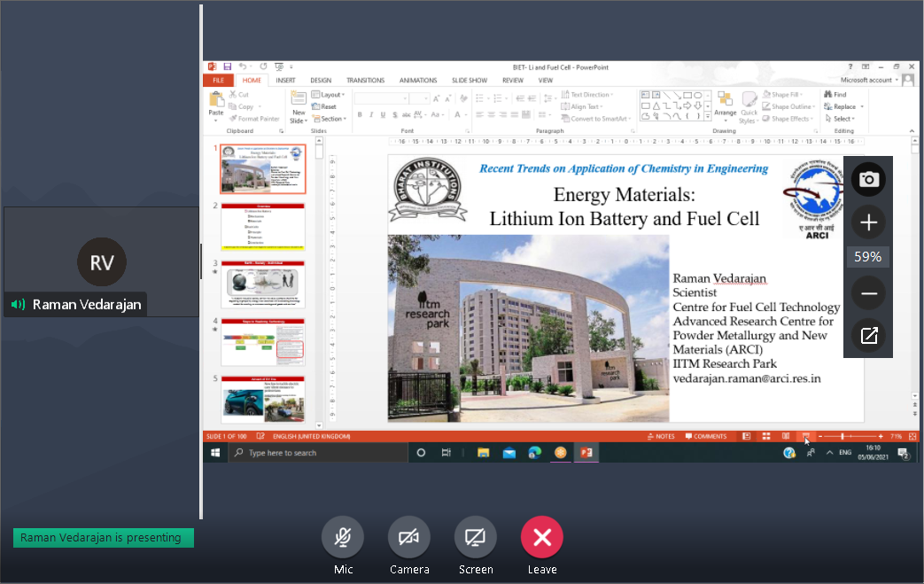924x584 pixels.
Task: Click the File Explorer taskbar icon
Action: (483, 453)
